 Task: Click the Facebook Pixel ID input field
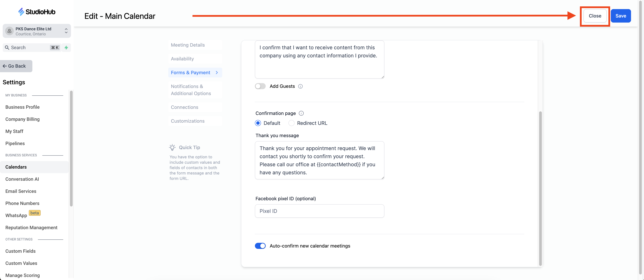tap(319, 211)
